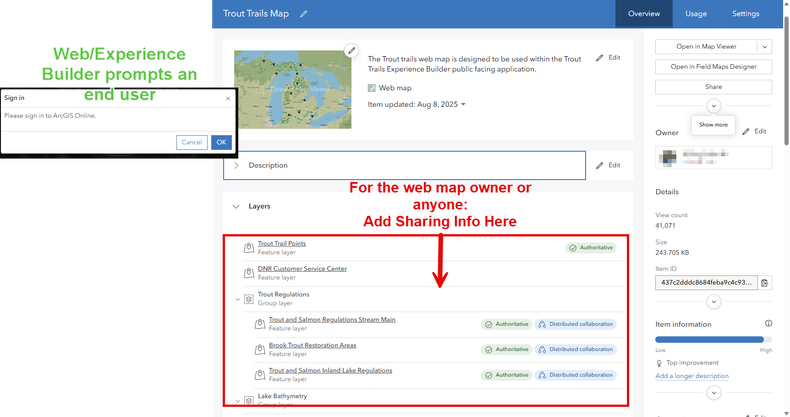Copy the Item ID with the copy icon
The image size is (790, 417).
[x=765, y=283]
